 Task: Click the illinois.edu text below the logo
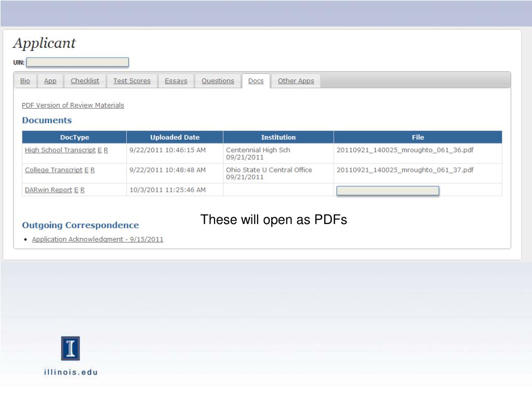pyautogui.click(x=71, y=372)
